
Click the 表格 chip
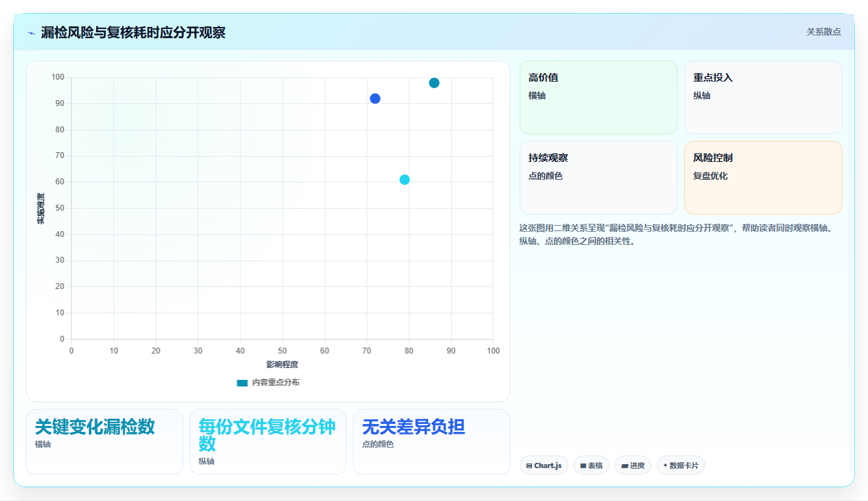point(591,465)
